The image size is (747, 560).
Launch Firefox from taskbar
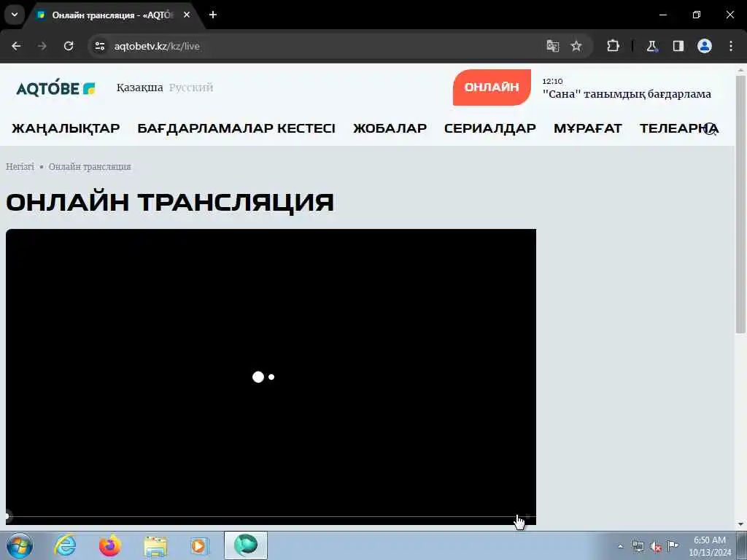tap(110, 545)
